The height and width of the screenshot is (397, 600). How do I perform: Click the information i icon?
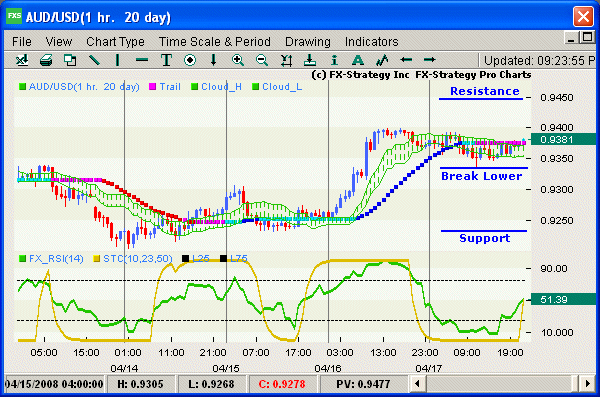[x=334, y=60]
